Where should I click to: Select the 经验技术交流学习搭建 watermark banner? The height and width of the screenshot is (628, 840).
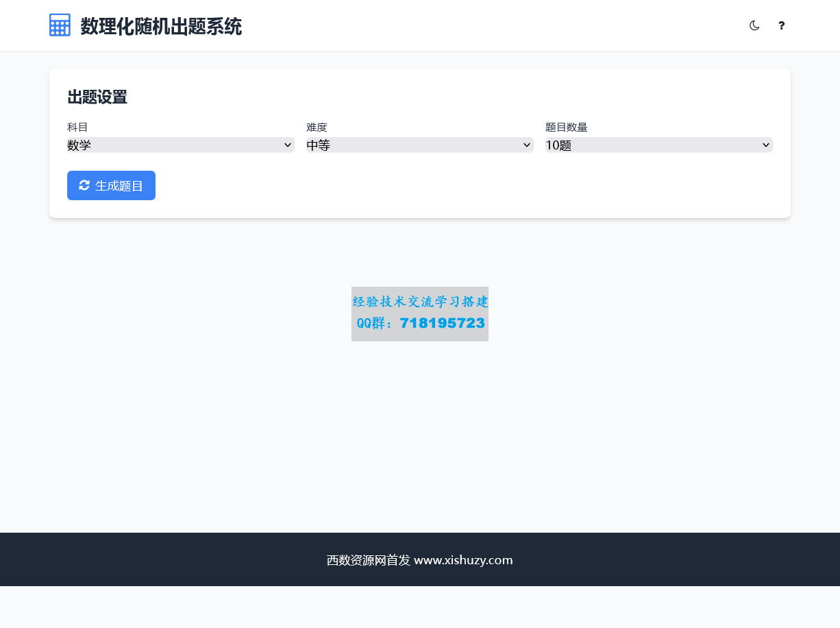tap(420, 302)
